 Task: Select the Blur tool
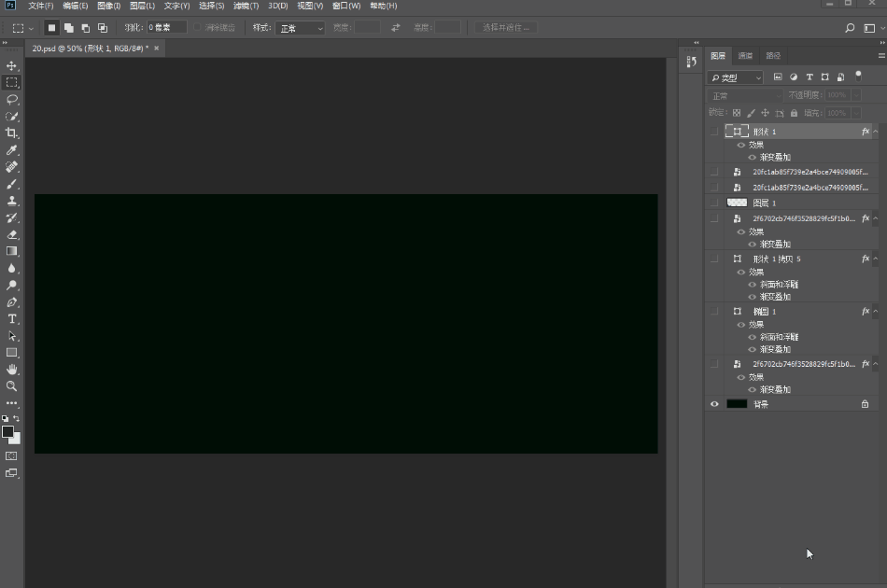pos(12,269)
